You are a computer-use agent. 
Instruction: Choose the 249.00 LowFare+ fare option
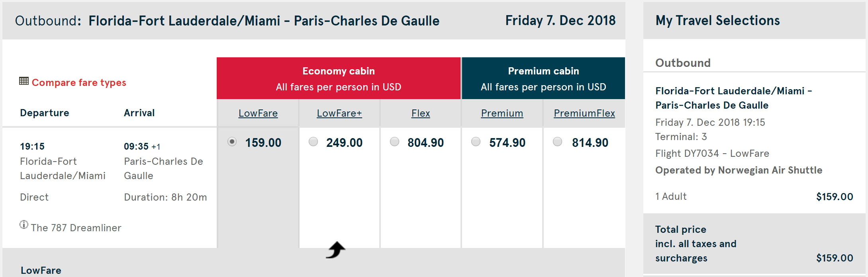(313, 142)
